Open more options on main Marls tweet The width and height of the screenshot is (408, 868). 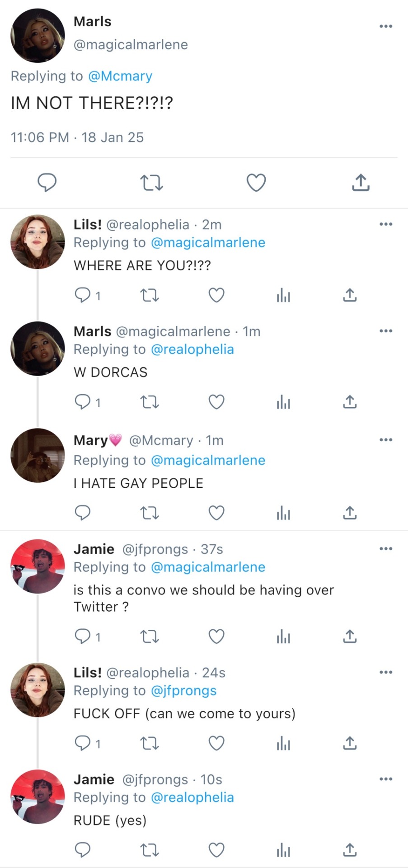click(386, 26)
